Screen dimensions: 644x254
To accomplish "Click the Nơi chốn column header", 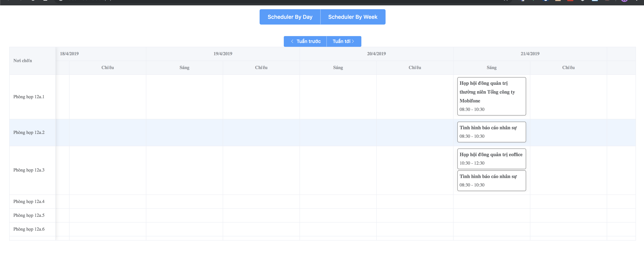I will click(x=22, y=61).
